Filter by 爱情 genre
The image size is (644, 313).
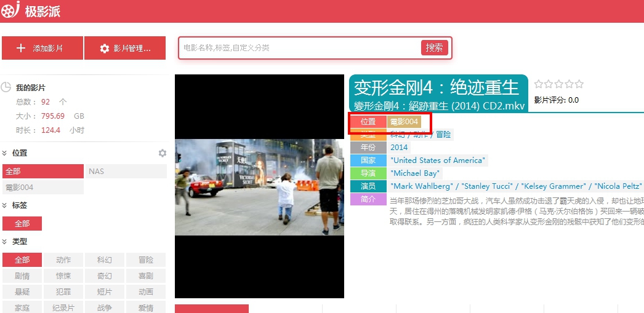click(146, 307)
